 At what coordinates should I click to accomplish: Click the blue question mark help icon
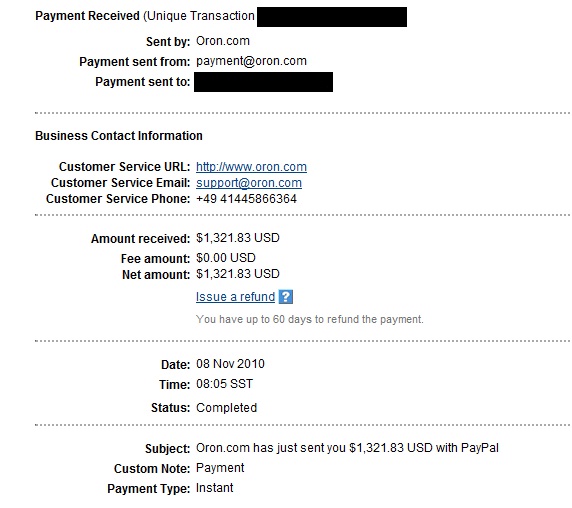tap(286, 297)
